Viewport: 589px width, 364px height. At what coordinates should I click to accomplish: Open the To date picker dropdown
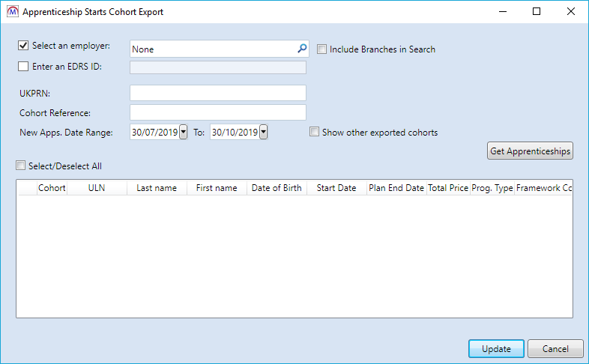coord(263,133)
